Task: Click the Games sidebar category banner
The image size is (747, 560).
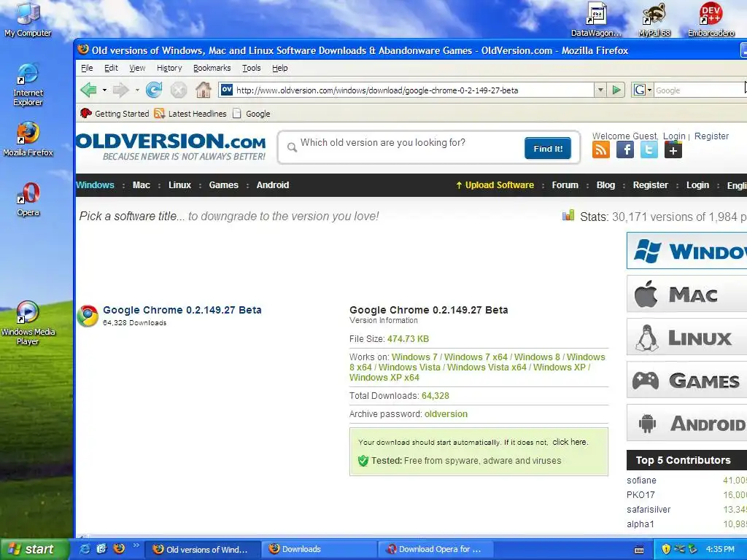Action: pyautogui.click(x=687, y=380)
